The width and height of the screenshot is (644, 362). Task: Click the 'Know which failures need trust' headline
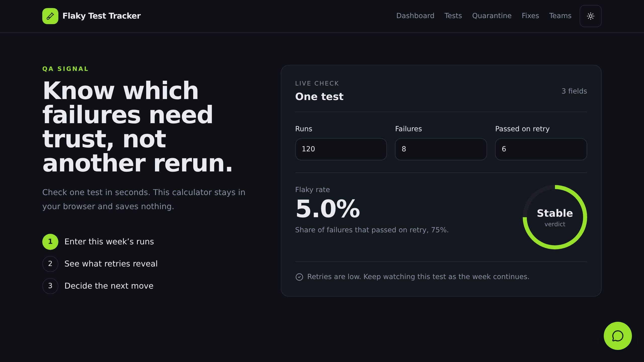[x=137, y=126]
